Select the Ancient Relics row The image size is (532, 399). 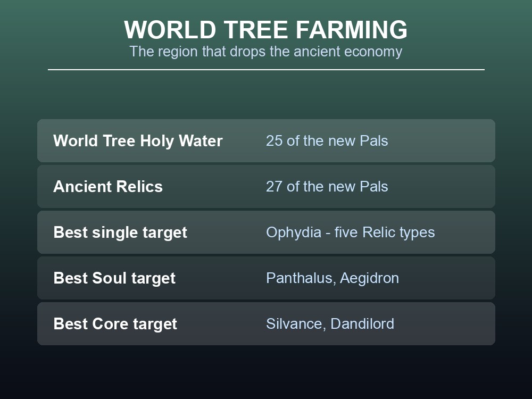click(x=266, y=186)
